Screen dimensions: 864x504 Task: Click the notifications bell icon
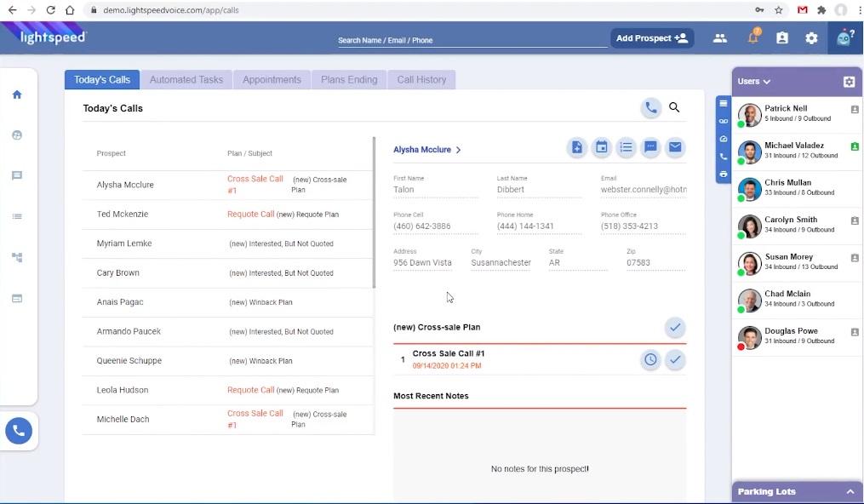(x=753, y=37)
